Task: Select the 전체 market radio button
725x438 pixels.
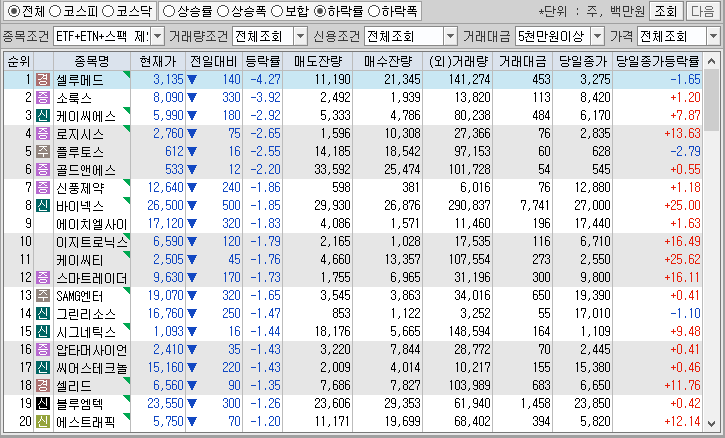Action: (x=14, y=11)
